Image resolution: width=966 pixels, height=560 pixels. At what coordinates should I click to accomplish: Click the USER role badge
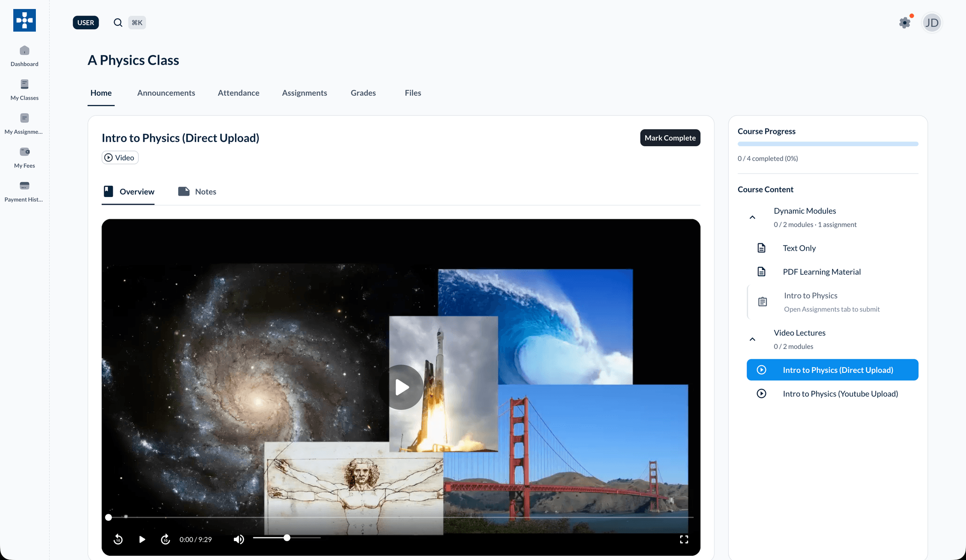pos(86,23)
